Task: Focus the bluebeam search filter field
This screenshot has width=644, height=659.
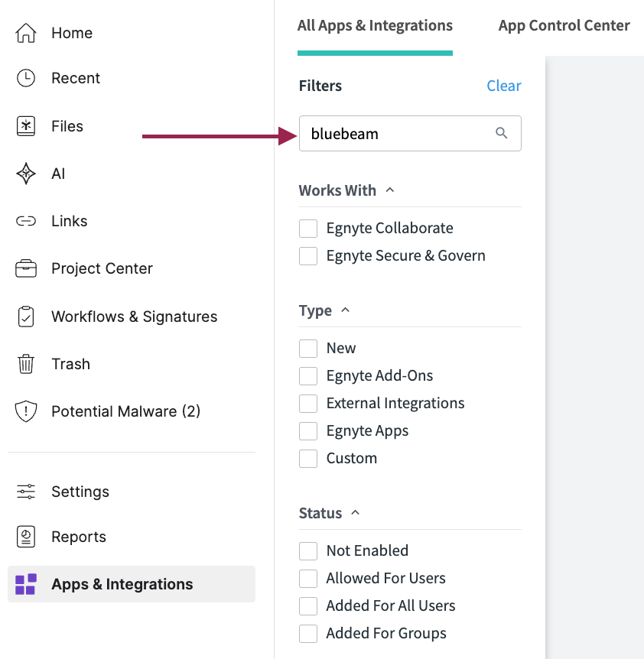Action: tap(410, 133)
